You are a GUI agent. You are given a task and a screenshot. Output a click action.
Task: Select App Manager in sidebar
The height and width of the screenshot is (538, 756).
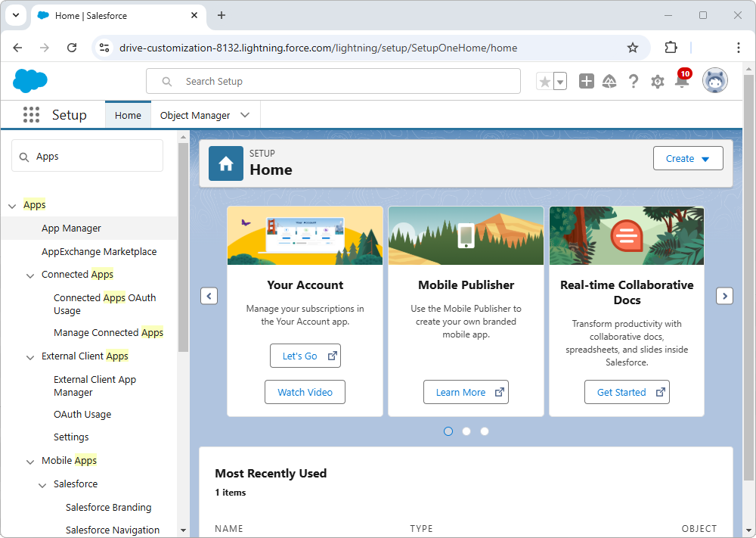click(x=71, y=229)
